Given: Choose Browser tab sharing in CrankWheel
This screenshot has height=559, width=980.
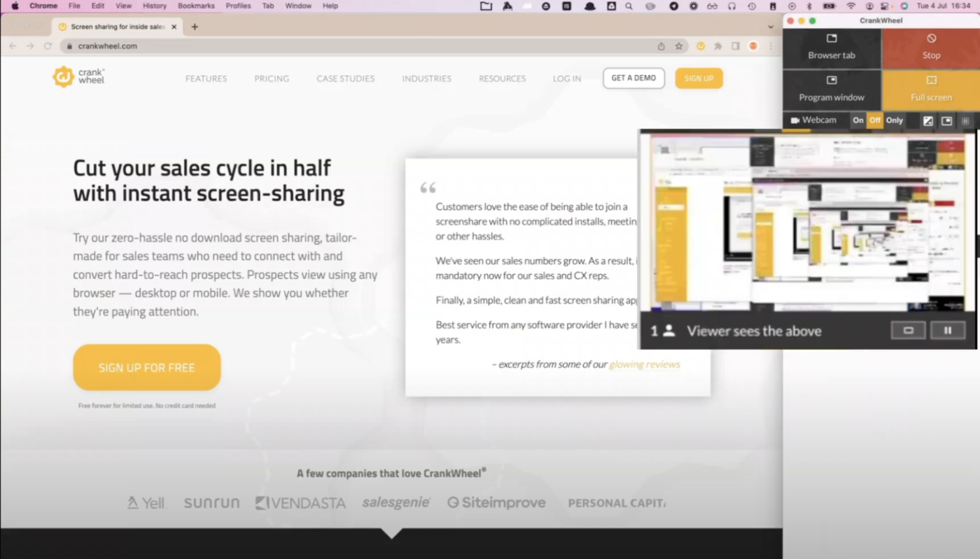Looking at the screenshot, I should [x=832, y=48].
